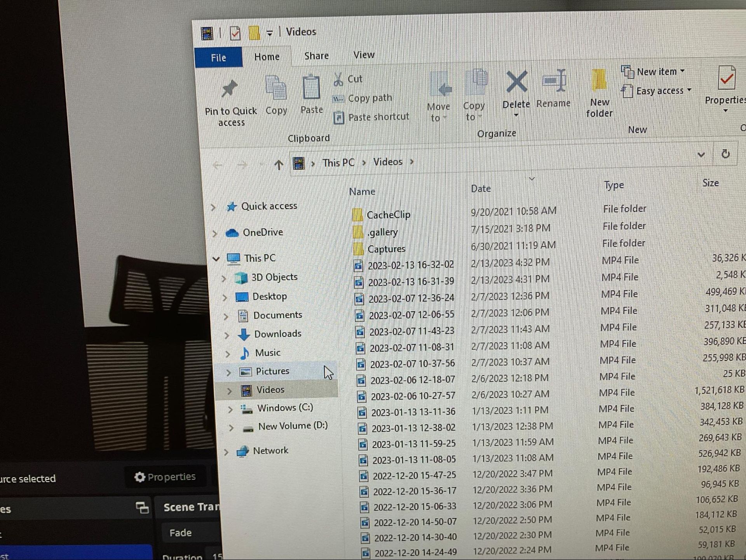Open the Copy to menu
This screenshot has width=746, height=560.
474,96
